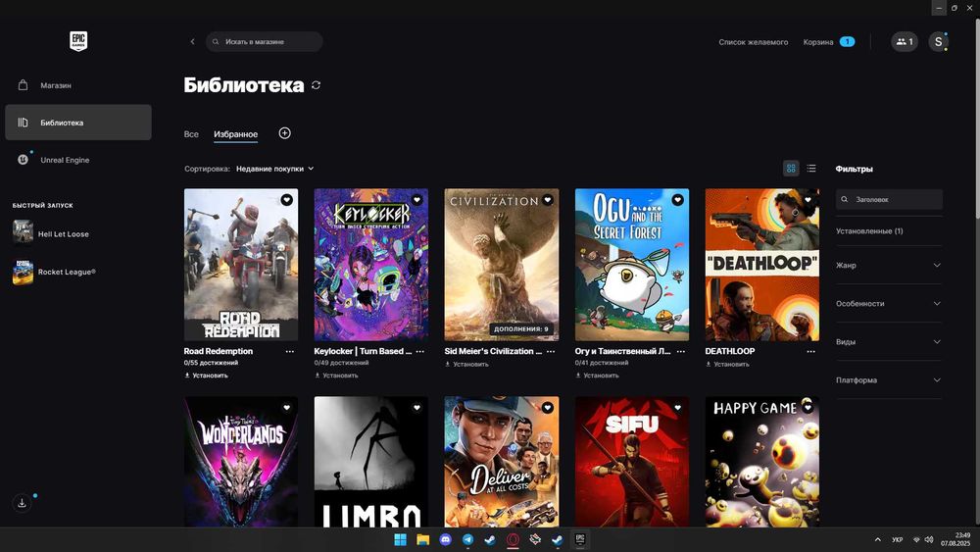Open Список желаемого wishlist
The image size is (980, 552).
[x=753, y=42]
